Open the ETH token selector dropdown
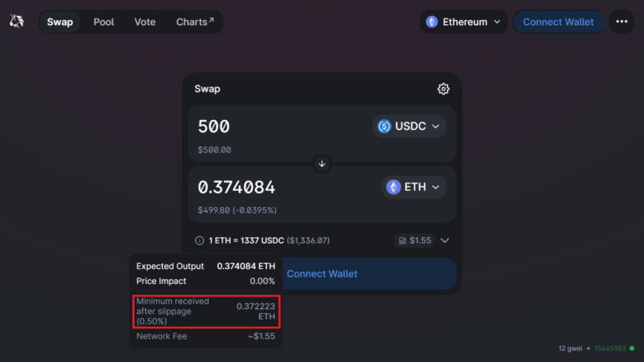The image size is (644, 362). [413, 187]
